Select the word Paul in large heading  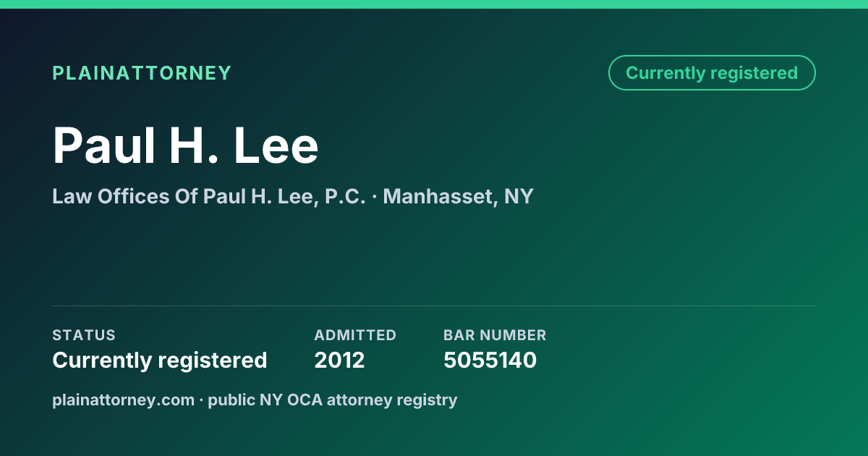tap(104, 145)
